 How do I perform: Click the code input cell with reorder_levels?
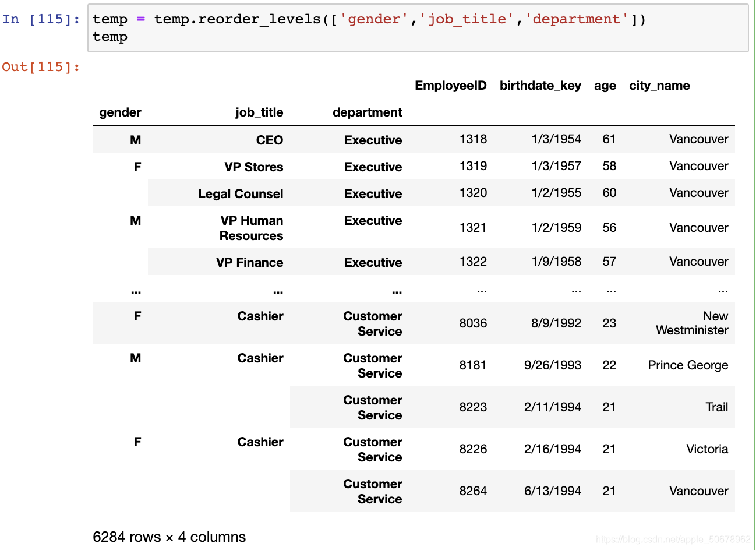418,28
